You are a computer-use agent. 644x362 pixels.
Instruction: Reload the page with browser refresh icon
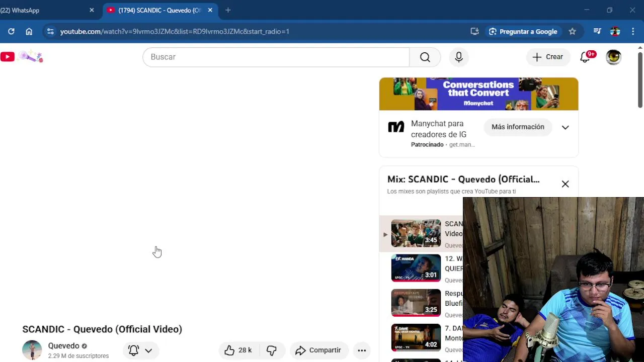(x=11, y=31)
